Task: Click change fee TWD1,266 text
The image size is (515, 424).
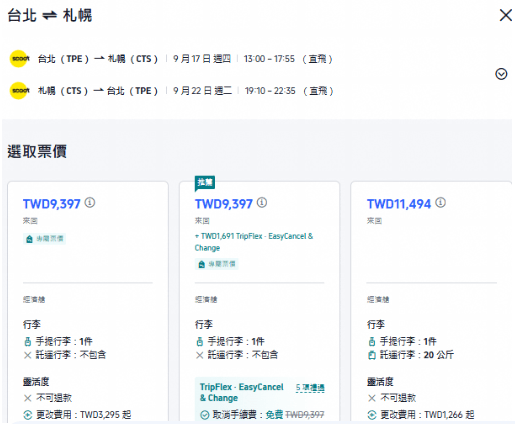Action: point(427,415)
